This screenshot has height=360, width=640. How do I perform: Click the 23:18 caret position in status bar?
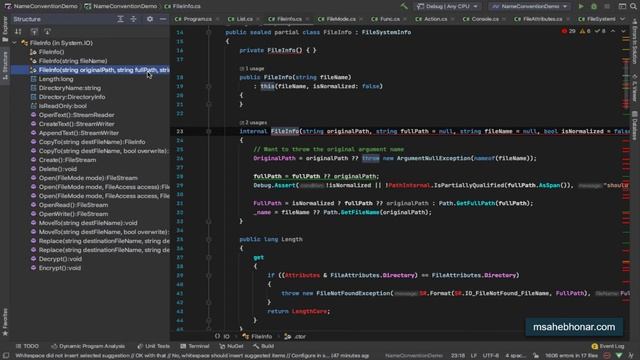458,356
